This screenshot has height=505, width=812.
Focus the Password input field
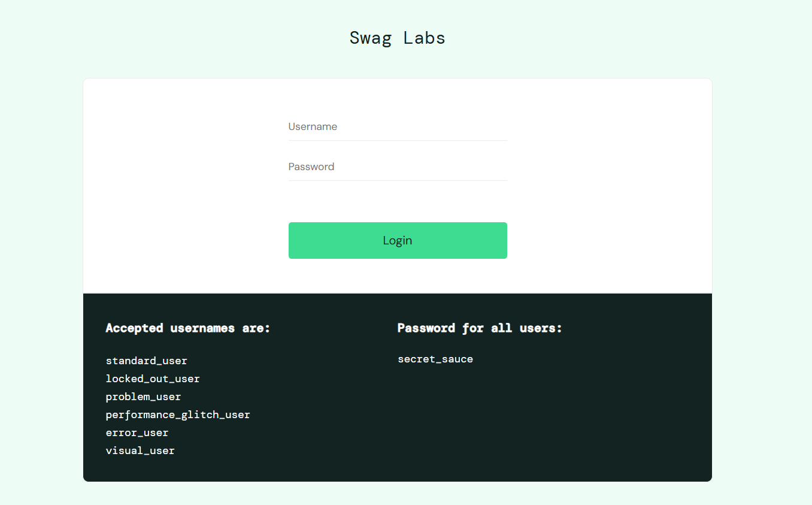[398, 167]
